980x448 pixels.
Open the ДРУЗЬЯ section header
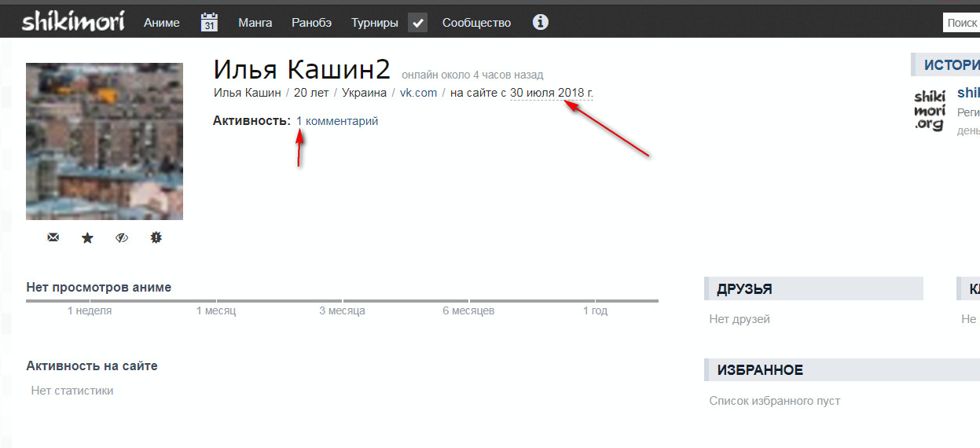pos(743,289)
